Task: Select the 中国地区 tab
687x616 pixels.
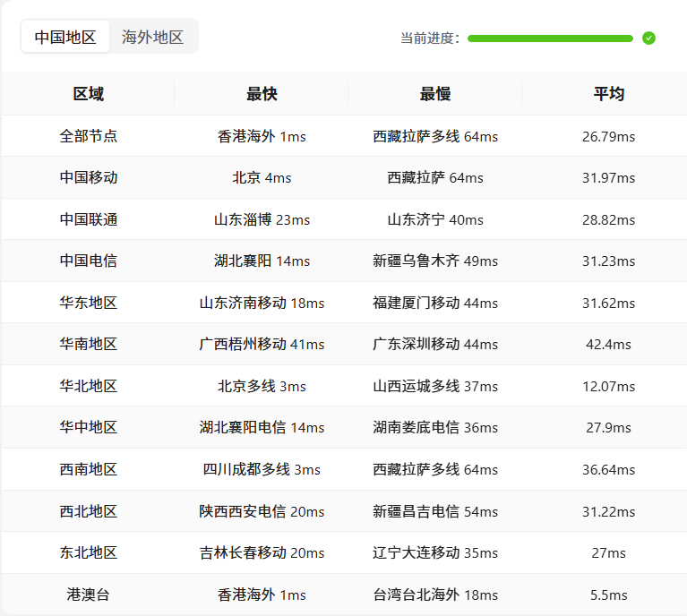Action: tap(65, 37)
